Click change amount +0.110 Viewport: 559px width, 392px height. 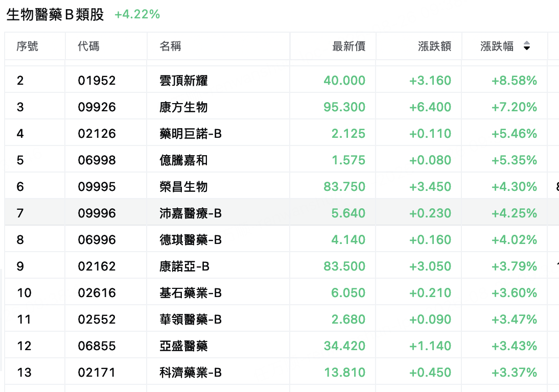coord(430,134)
